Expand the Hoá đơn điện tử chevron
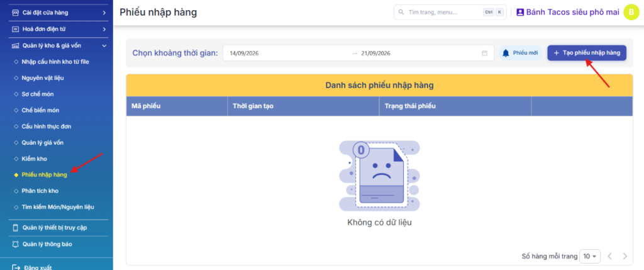The image size is (644, 270). (104, 29)
